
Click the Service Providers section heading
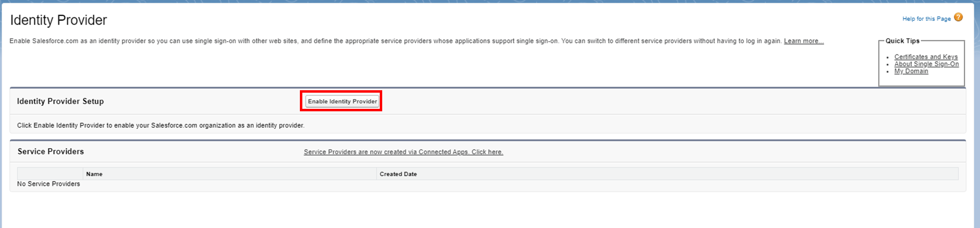tap(50, 152)
